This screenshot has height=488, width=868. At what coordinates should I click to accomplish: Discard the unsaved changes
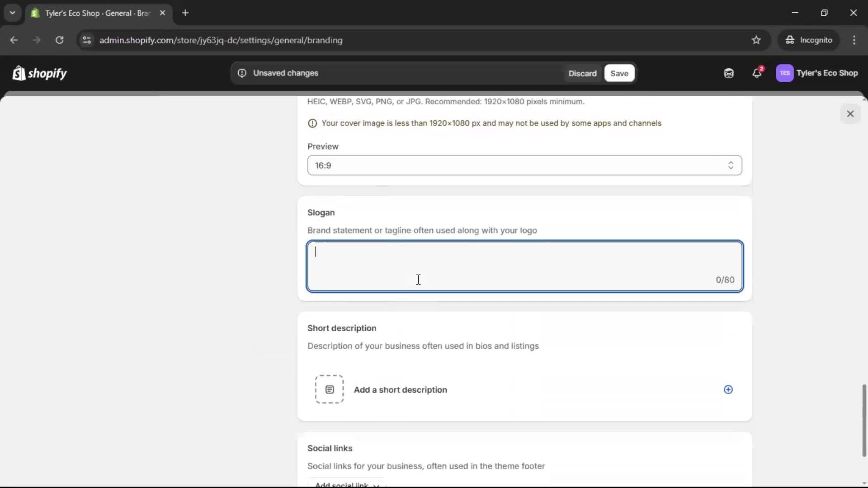(583, 73)
